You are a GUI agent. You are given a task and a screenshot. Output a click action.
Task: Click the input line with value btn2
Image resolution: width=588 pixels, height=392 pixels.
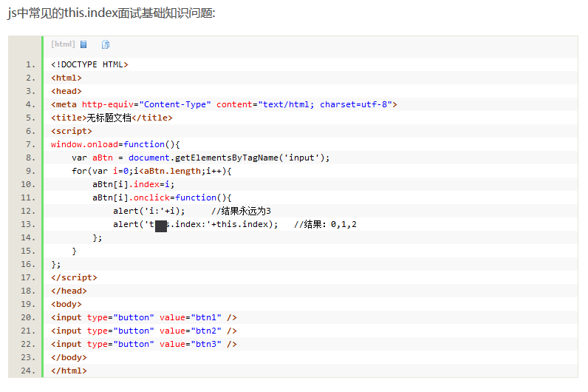(x=144, y=331)
